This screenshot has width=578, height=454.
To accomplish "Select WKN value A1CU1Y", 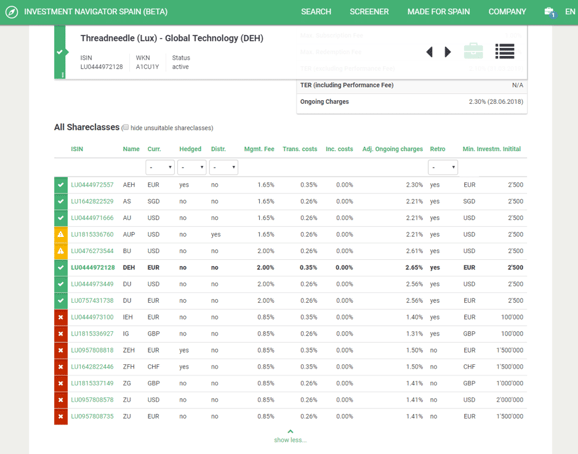I will [147, 67].
